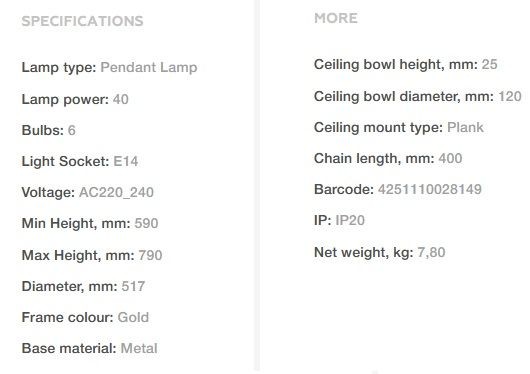Click the Ceiling bowl height value 25

[489, 64]
